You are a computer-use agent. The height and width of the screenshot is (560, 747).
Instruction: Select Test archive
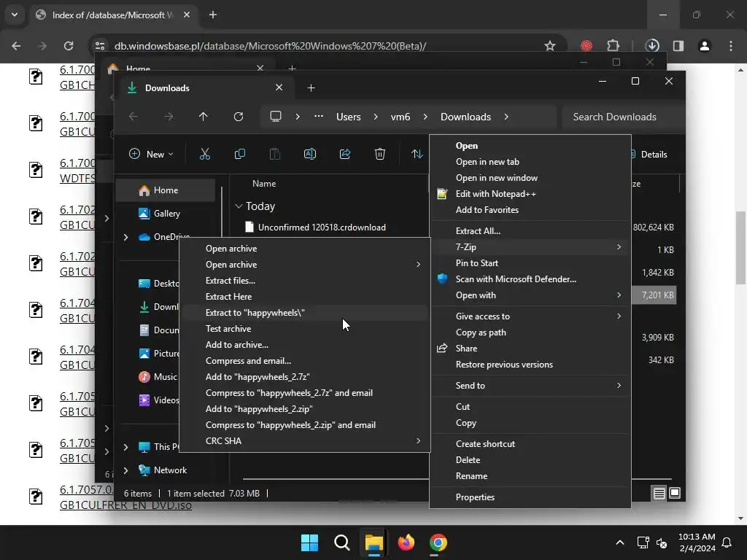[x=304, y=329]
